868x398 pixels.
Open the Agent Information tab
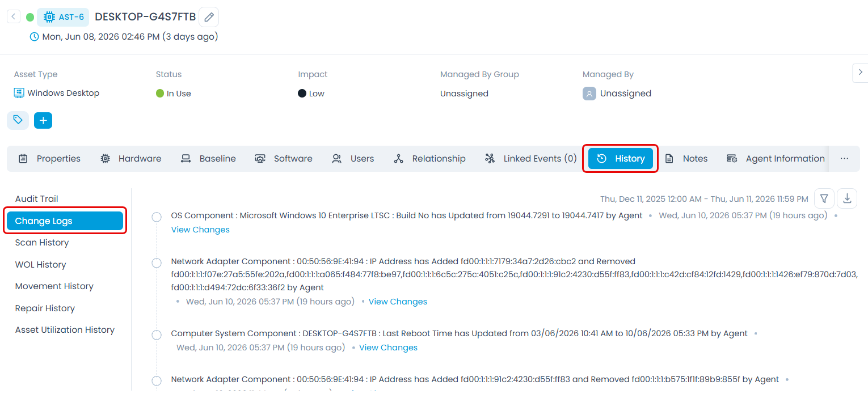point(776,159)
